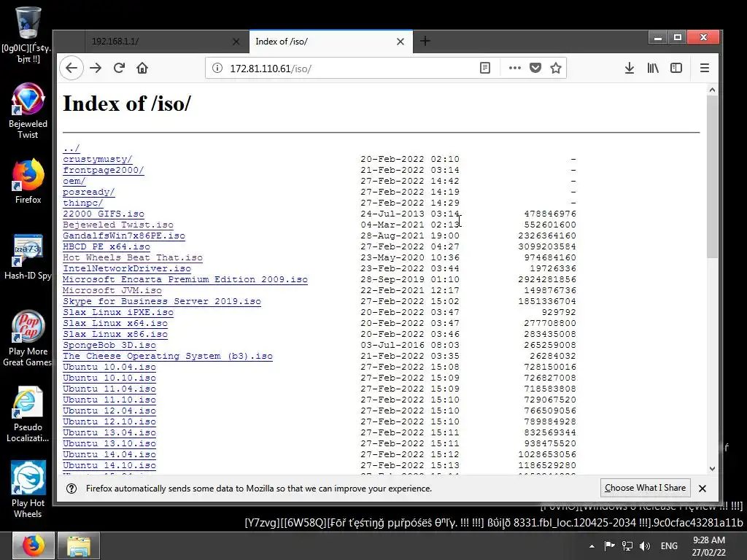Go back with the Back arrow button
747x560 pixels.
pyautogui.click(x=71, y=68)
